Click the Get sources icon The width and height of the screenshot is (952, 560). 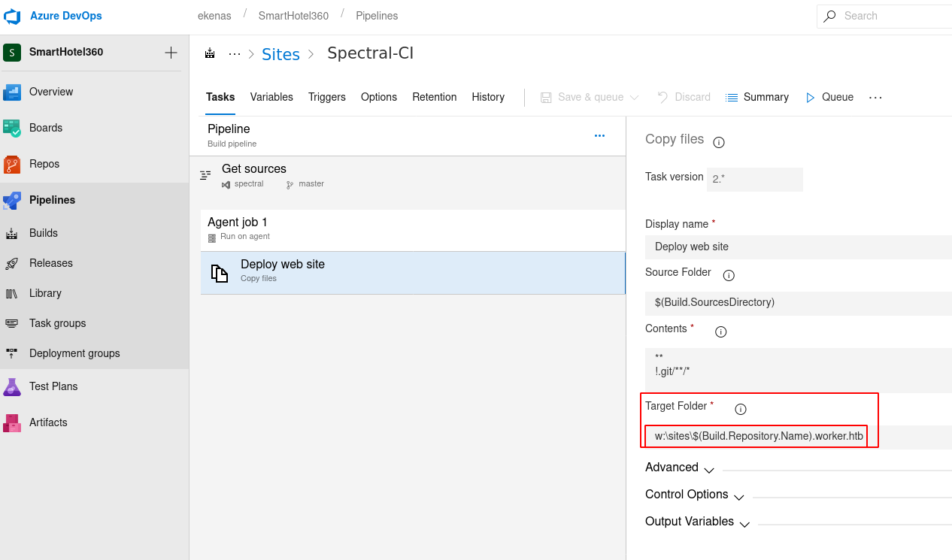(205, 175)
